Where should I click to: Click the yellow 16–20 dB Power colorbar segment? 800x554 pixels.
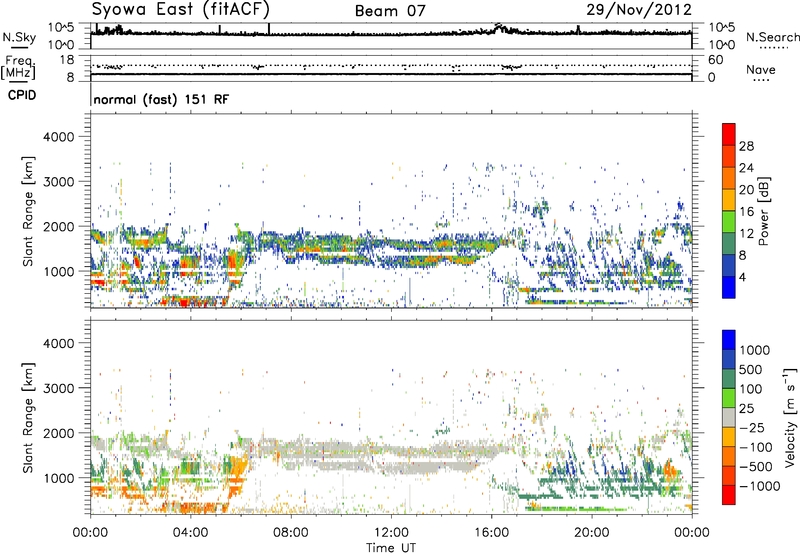click(x=729, y=199)
